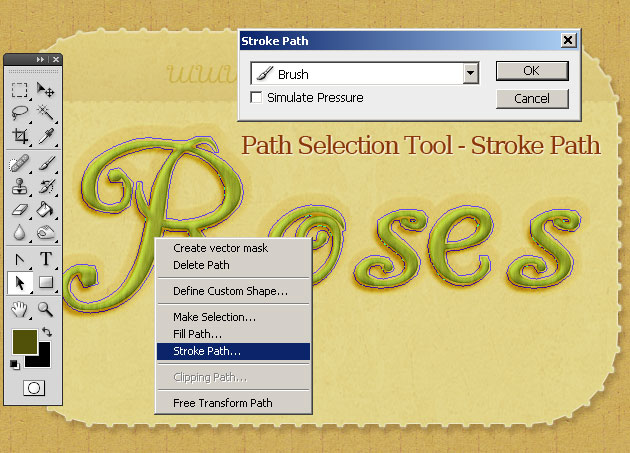This screenshot has height=453, width=630.
Task: Pick the Lasso tool
Action: pos(20,113)
